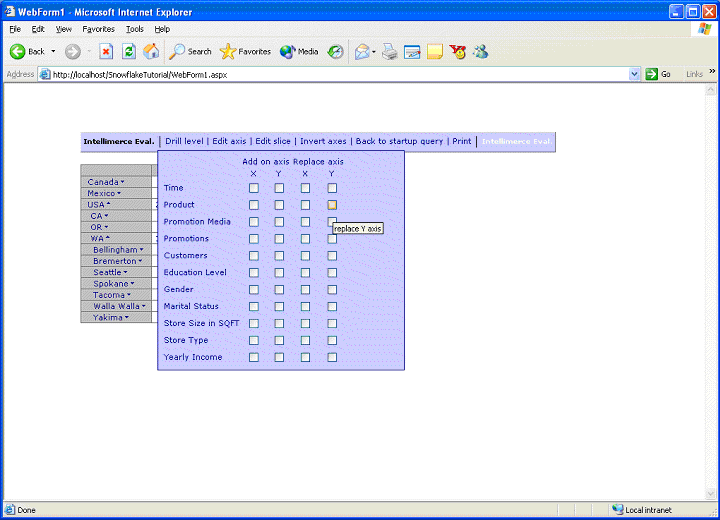Check Time add on X axis
720x520 pixels.
(253, 188)
